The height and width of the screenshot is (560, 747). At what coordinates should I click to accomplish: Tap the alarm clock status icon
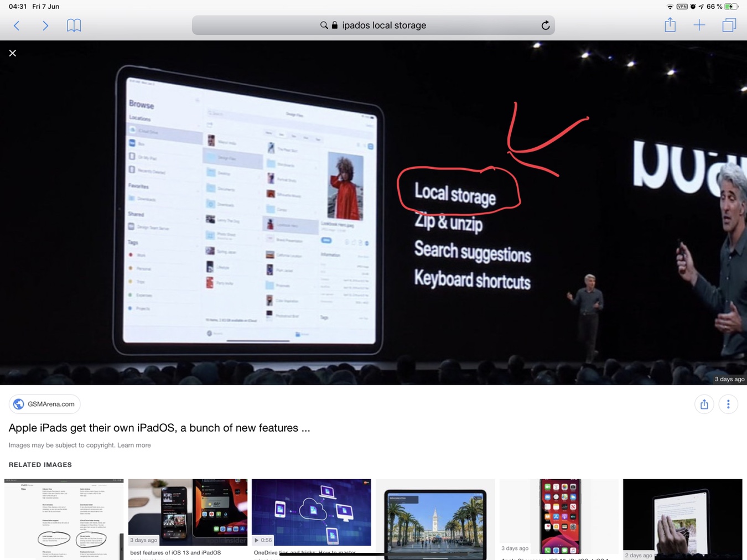pos(693,7)
